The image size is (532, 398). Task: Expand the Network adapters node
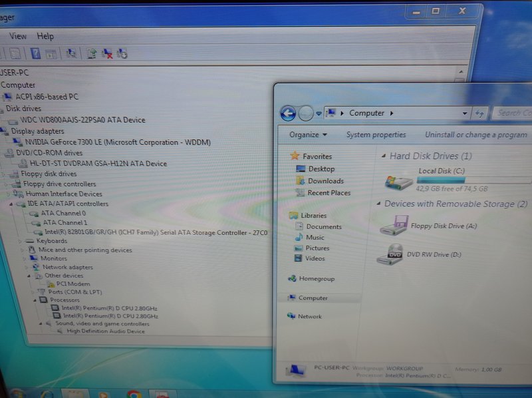click(27, 268)
